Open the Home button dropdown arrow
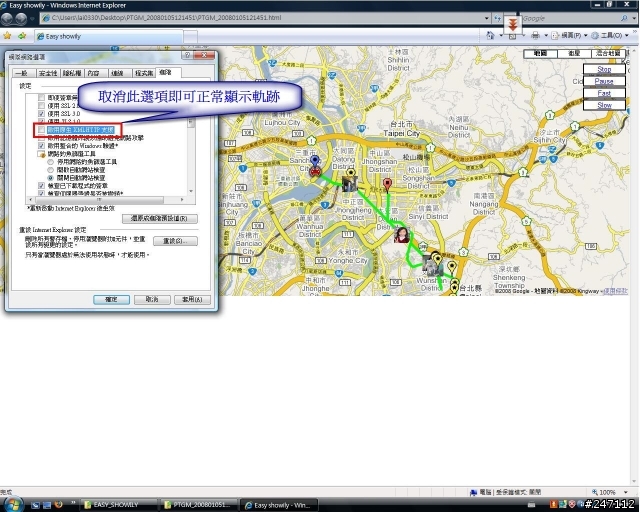Image resolution: width=640 pixels, height=512 pixels. click(501, 36)
